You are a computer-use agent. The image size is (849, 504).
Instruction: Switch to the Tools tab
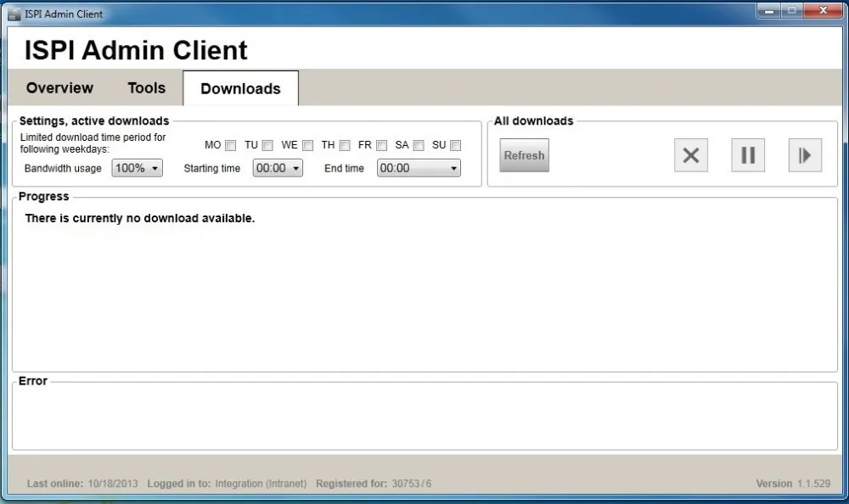(146, 87)
